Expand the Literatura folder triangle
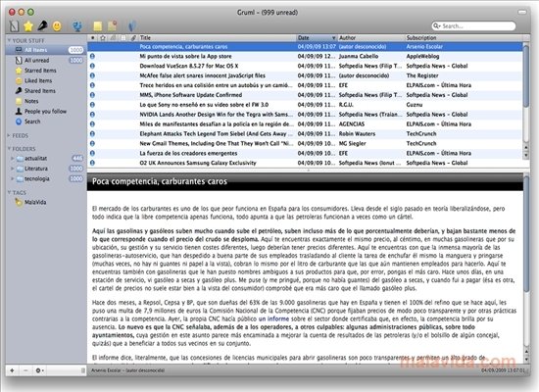 [x=13, y=169]
